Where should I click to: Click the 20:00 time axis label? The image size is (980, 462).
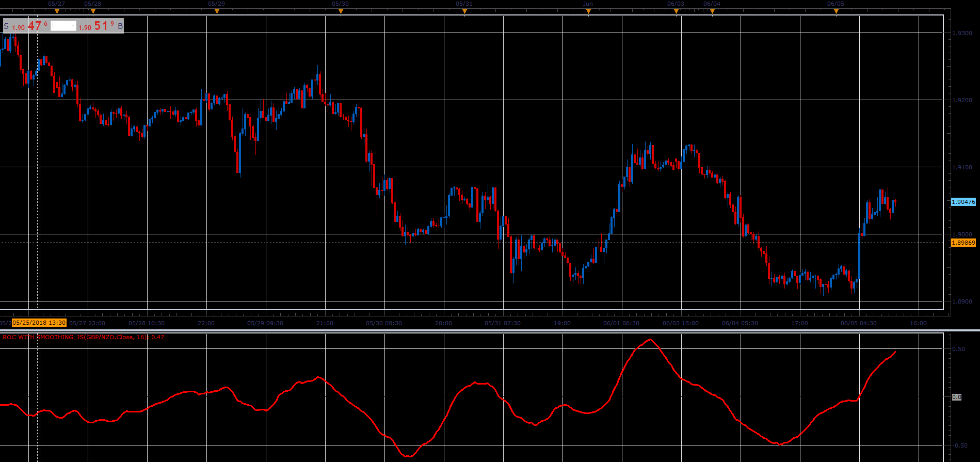tap(443, 323)
